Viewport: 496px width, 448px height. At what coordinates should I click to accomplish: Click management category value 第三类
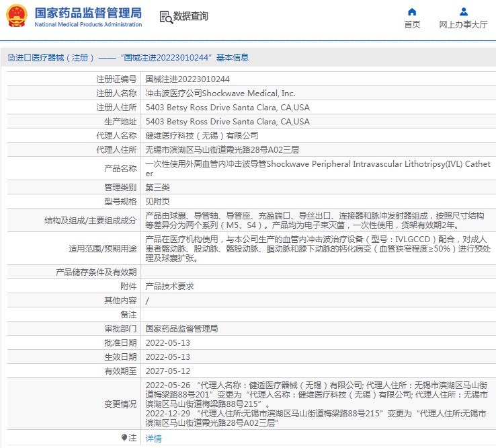[x=157, y=188]
